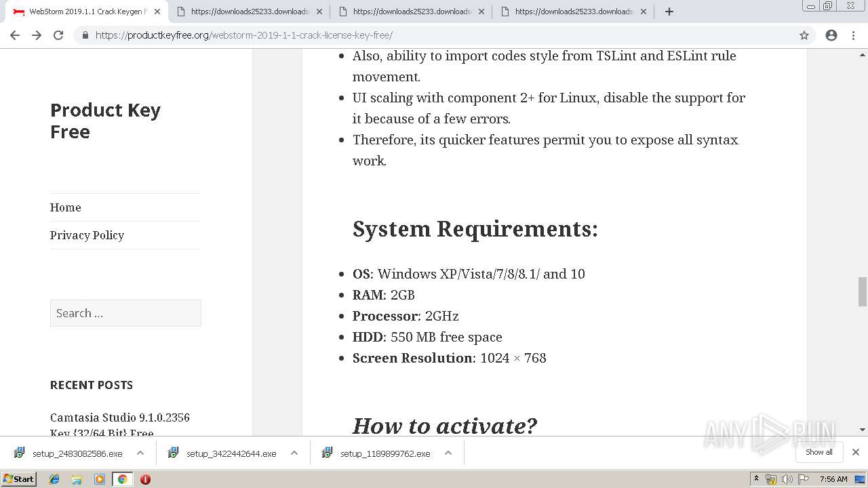This screenshot has height=488, width=868.
Task: Click the 'Screen Resolution: 1024 × 768' line
Action: [450, 358]
